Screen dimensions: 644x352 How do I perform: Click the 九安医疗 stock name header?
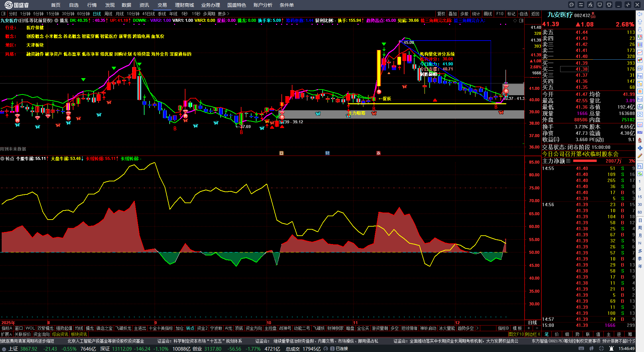[560, 15]
